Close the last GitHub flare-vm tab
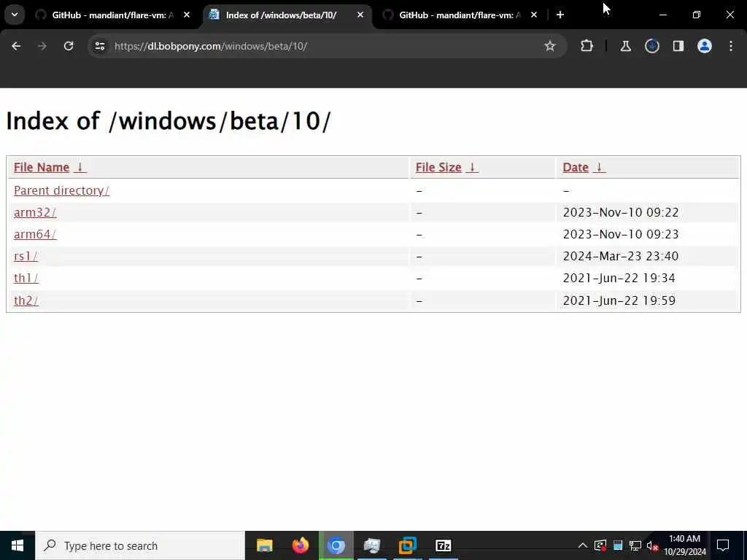This screenshot has width=747, height=560. [533, 15]
